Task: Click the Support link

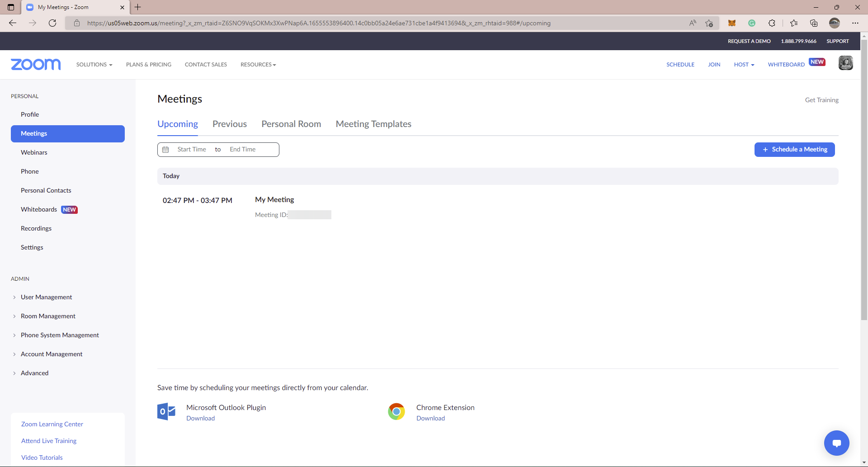Action: coord(837,41)
